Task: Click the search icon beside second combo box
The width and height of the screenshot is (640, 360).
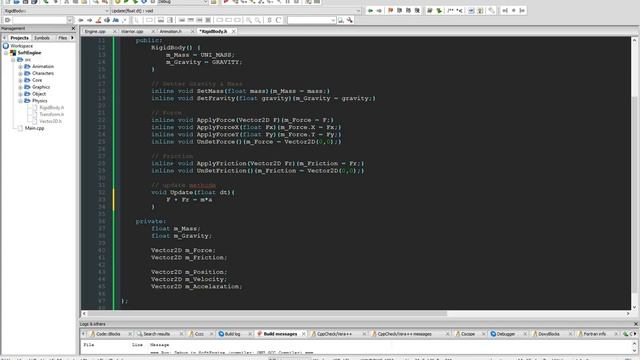Action: point(341,20)
